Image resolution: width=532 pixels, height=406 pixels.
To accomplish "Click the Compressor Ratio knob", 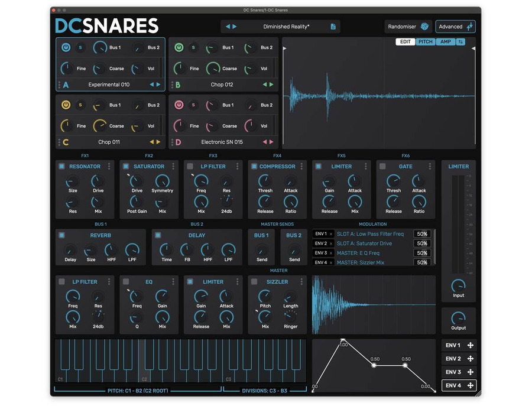I will point(290,202).
